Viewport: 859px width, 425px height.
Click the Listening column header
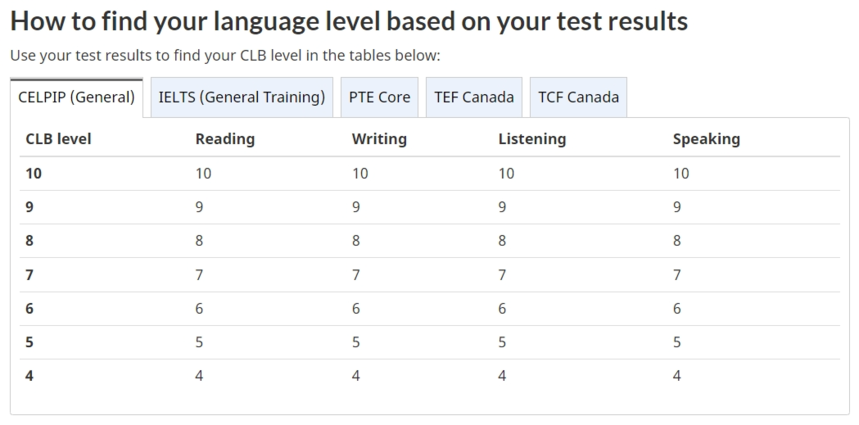532,140
